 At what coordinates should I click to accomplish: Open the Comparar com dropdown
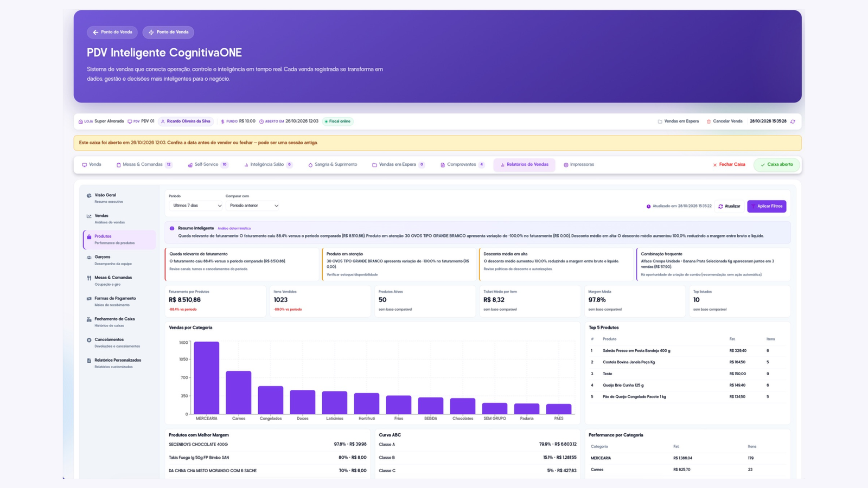(253, 206)
